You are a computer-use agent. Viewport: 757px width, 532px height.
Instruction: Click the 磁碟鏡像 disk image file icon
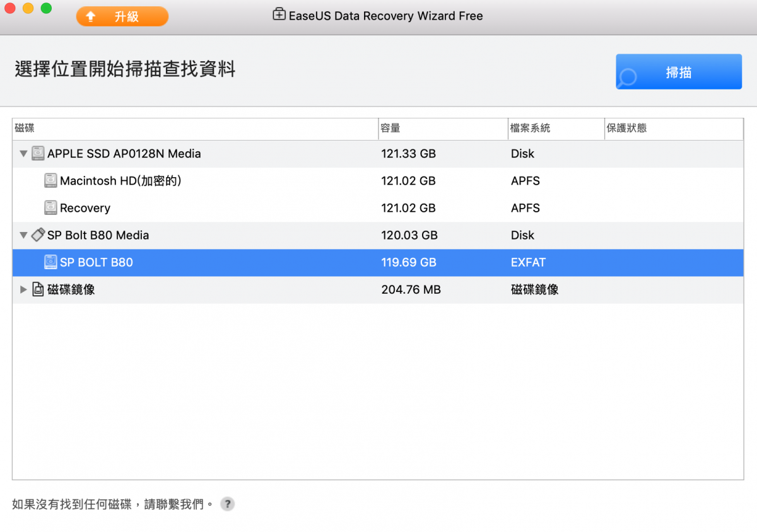coord(38,289)
